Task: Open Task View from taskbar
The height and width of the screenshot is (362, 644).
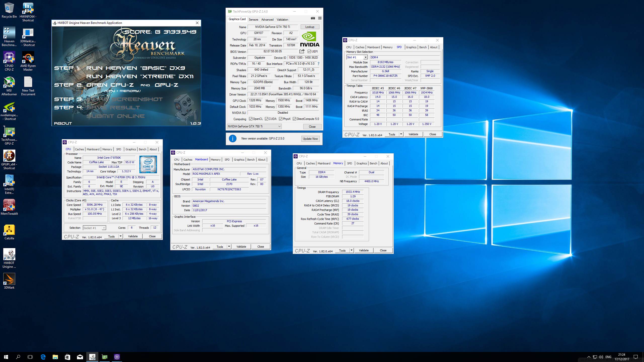Action: (30, 357)
